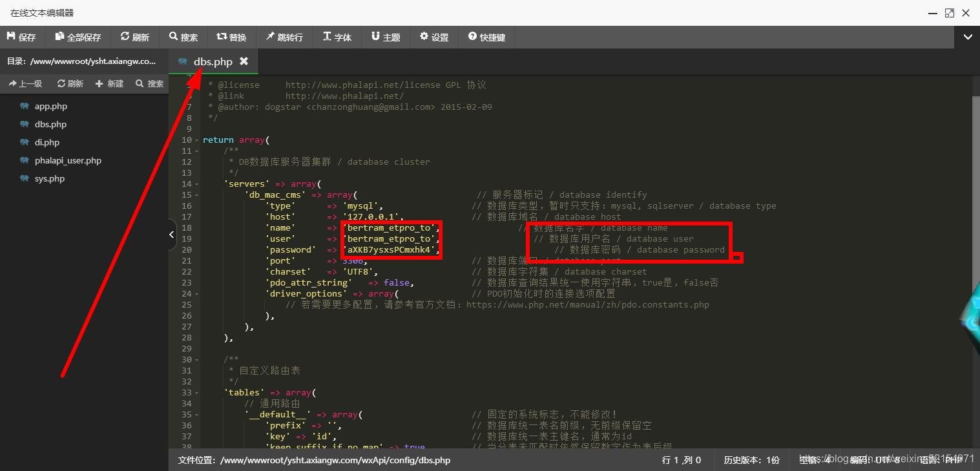Click the 设置 (Settings) gear icon
Image resolution: width=980 pixels, height=471 pixels.
(433, 37)
